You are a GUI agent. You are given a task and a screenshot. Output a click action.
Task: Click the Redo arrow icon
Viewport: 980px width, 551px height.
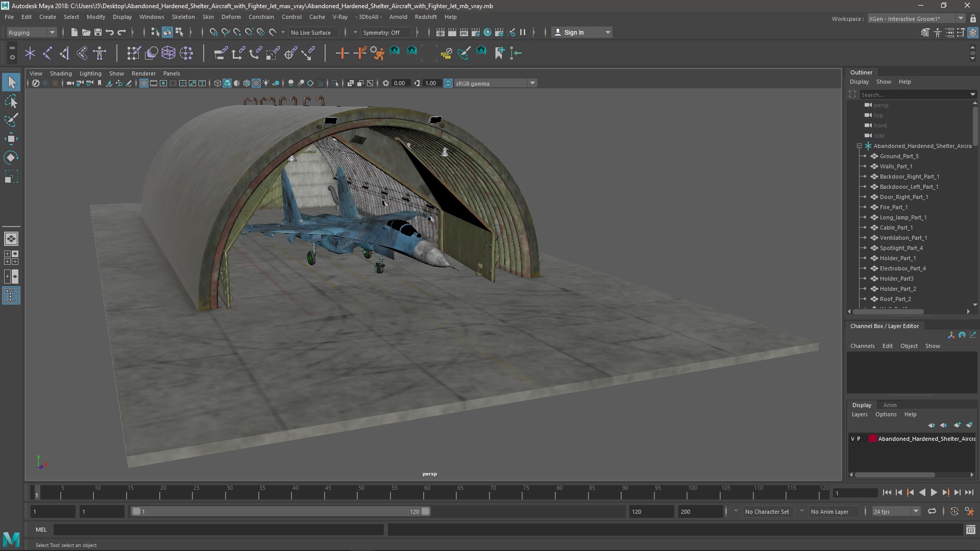pyautogui.click(x=121, y=32)
